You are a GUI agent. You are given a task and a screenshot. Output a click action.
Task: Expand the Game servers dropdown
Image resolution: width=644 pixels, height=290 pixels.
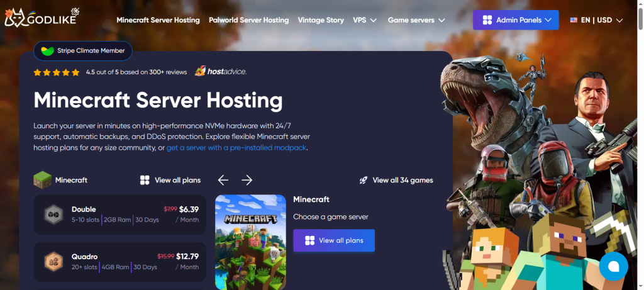416,20
